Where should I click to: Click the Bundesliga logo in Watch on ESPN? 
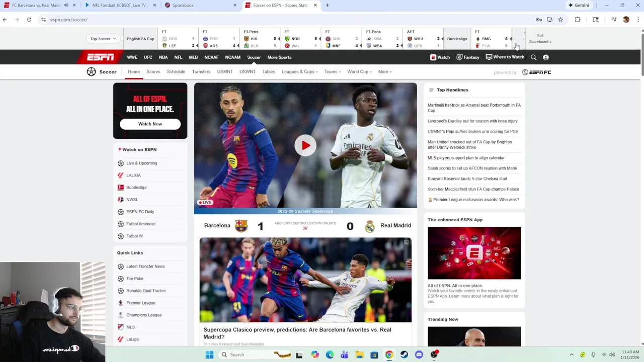[121, 188]
